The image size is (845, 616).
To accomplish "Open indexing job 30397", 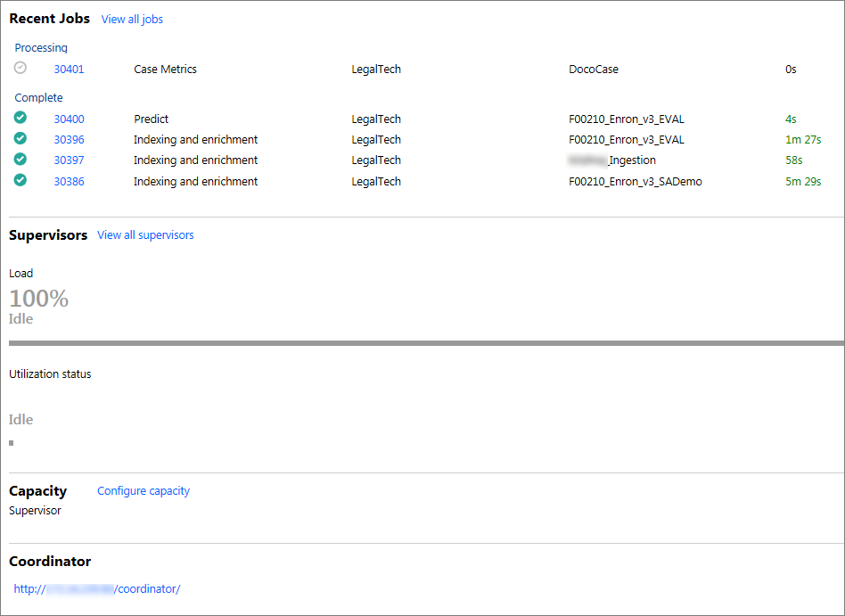I will pos(69,160).
